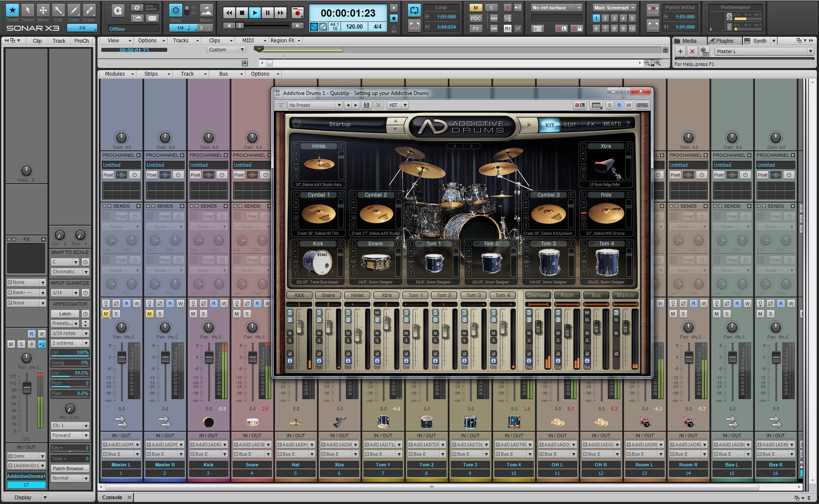Select the Snare drum kit piece
The width and height of the screenshot is (819, 504).
(375, 262)
